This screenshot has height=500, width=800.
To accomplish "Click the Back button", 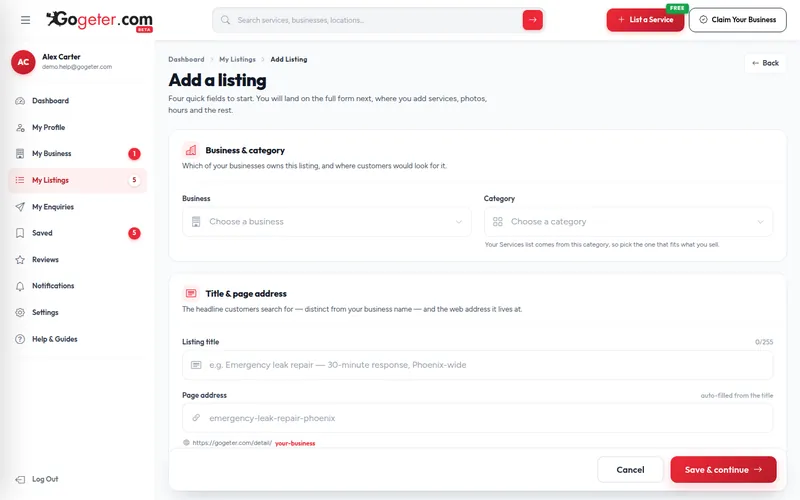I will 765,63.
